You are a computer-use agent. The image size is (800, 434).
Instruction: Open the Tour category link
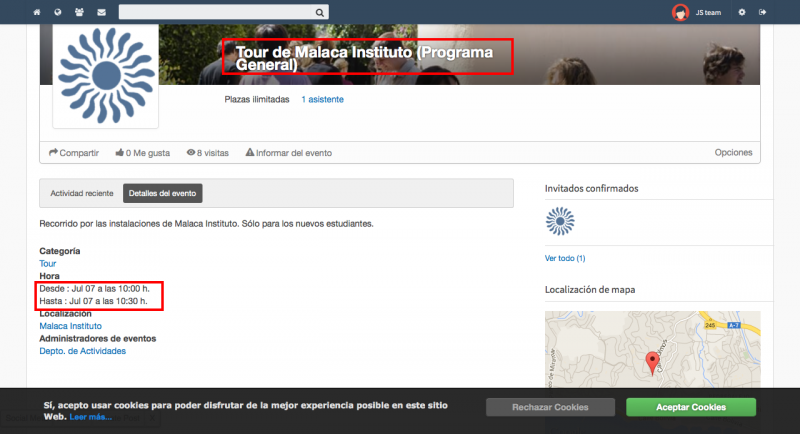47,264
